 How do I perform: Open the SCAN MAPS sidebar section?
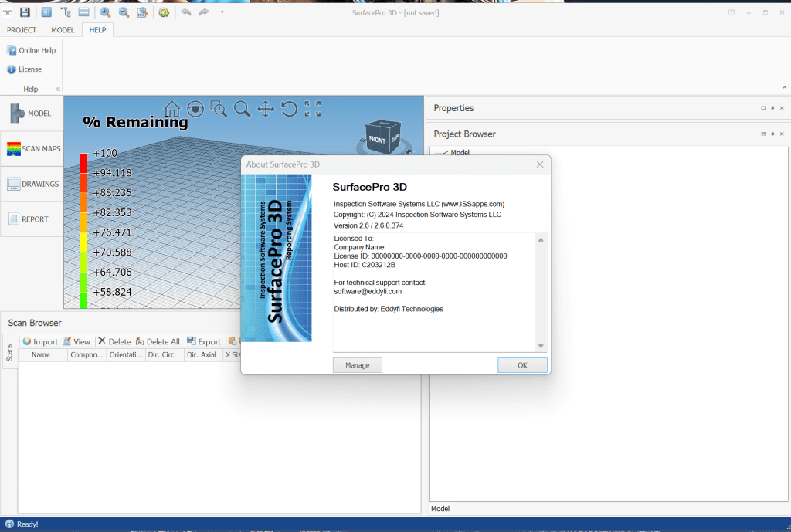[x=31, y=148]
